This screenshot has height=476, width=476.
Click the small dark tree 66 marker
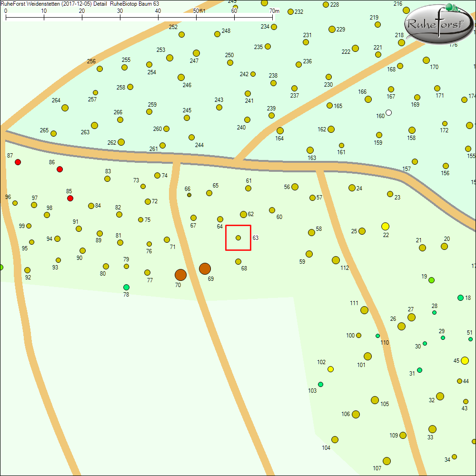(x=189, y=195)
